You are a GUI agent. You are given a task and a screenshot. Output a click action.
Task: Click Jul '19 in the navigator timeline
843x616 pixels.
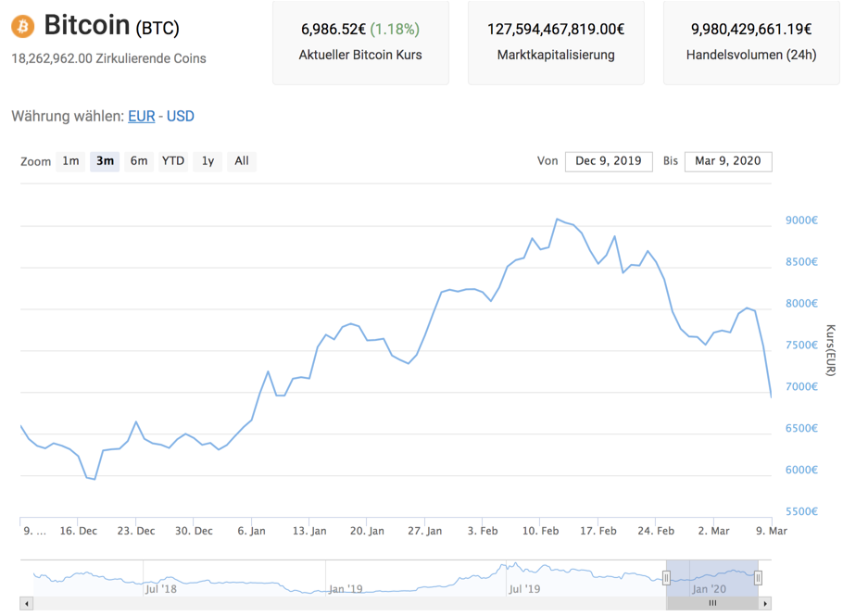tap(524, 588)
